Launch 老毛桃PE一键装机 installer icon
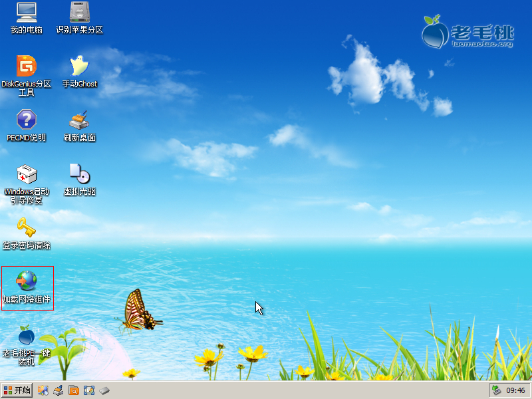This screenshot has width=532, height=399. pyautogui.click(x=27, y=336)
